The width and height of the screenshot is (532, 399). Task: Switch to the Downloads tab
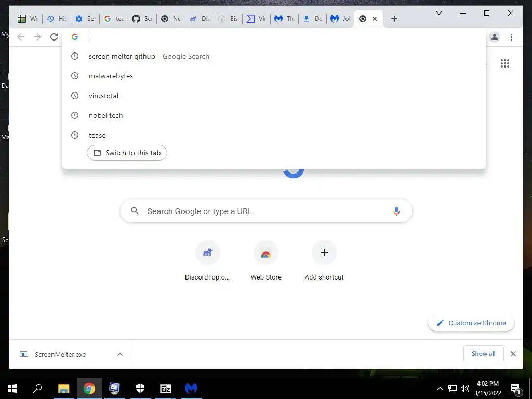click(313, 19)
